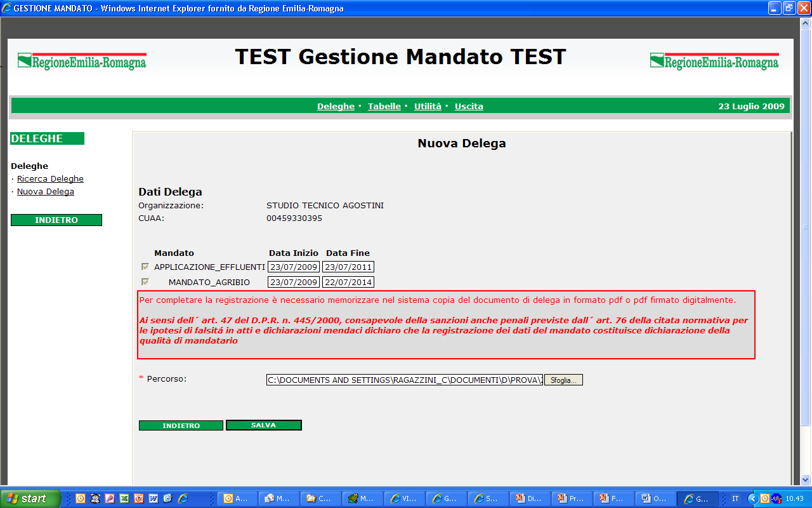Click right Regione Emilia-Romagna logo
The width and height of the screenshot is (812, 508).
coord(714,61)
